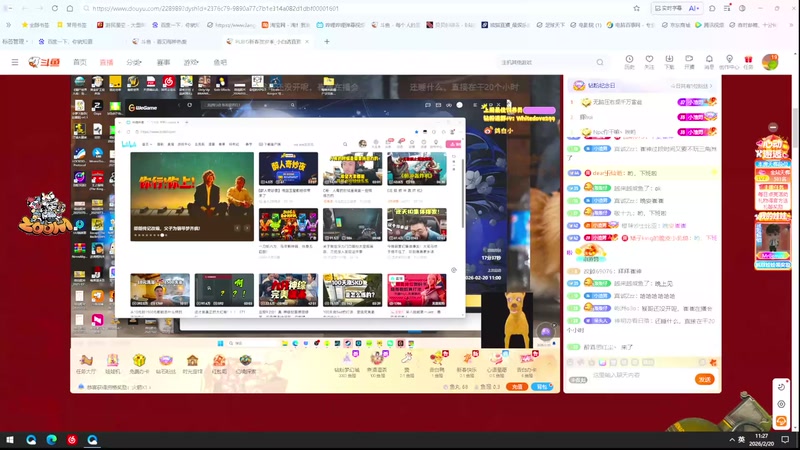The height and width of the screenshot is (450, 800).
Task: Open the Windows notification center icon
Action: tap(785, 440)
